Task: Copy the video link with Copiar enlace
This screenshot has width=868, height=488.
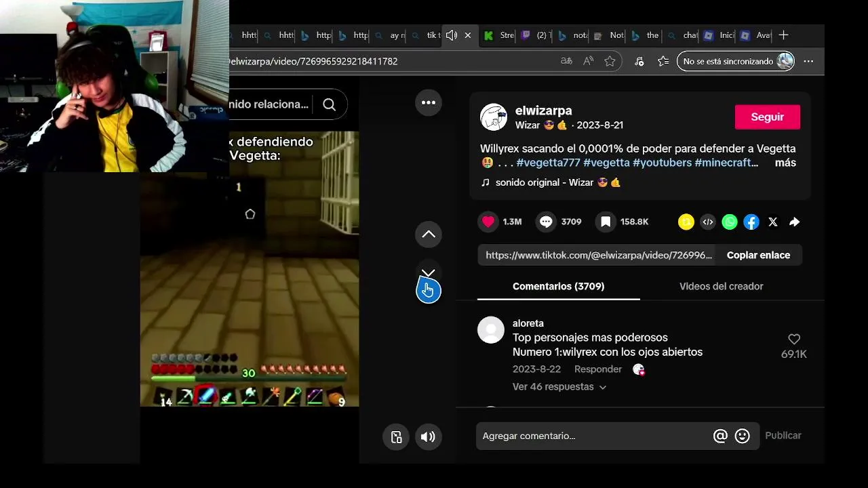Action: tap(758, 255)
